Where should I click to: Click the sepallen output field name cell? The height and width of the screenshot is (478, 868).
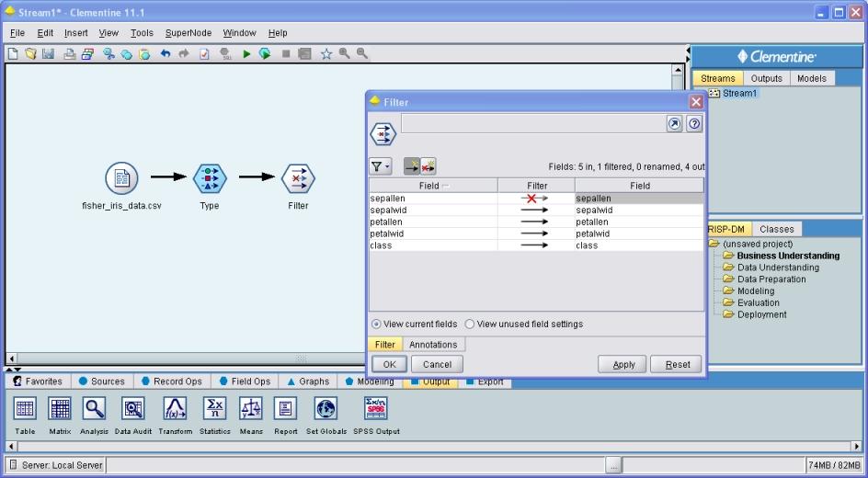(639, 198)
